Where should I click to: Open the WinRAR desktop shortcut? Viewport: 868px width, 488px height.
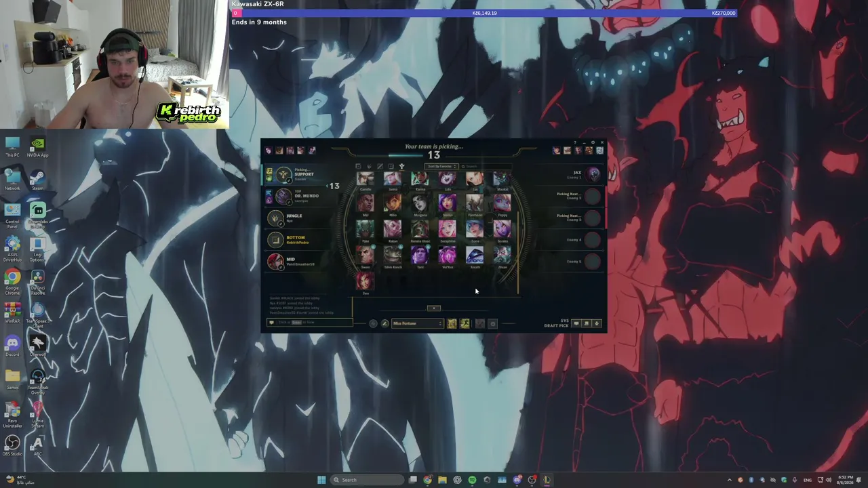(12, 313)
